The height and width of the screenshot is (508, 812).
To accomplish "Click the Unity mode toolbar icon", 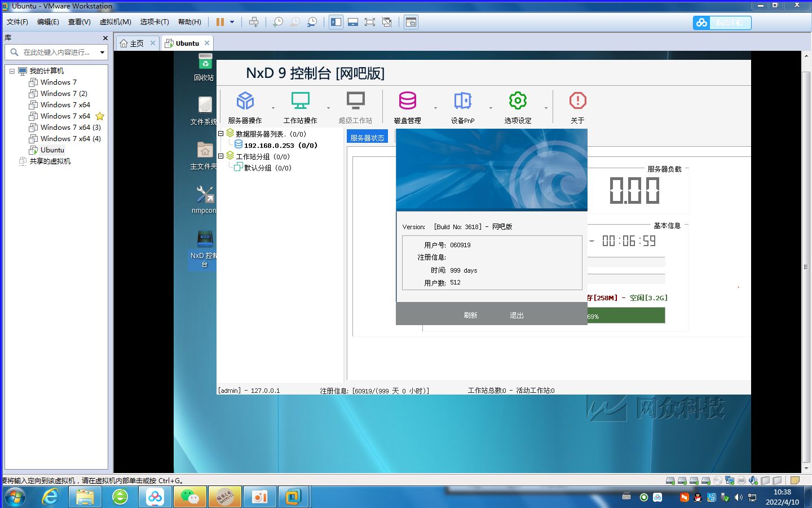I will click(387, 22).
